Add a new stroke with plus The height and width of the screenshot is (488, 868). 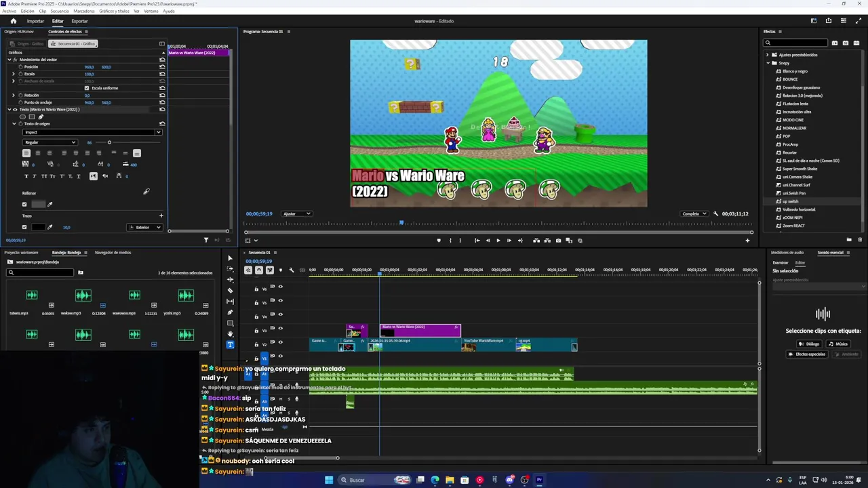[x=161, y=216]
